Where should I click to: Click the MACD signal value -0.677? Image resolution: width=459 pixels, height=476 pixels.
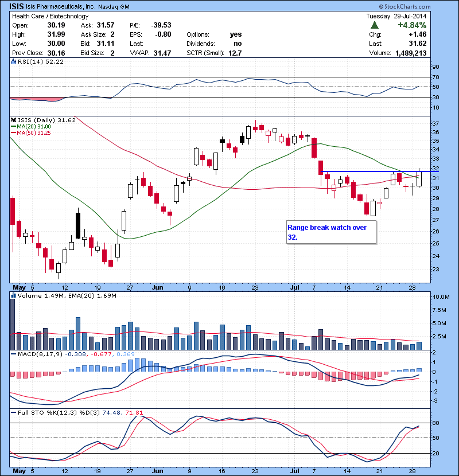click(x=102, y=354)
